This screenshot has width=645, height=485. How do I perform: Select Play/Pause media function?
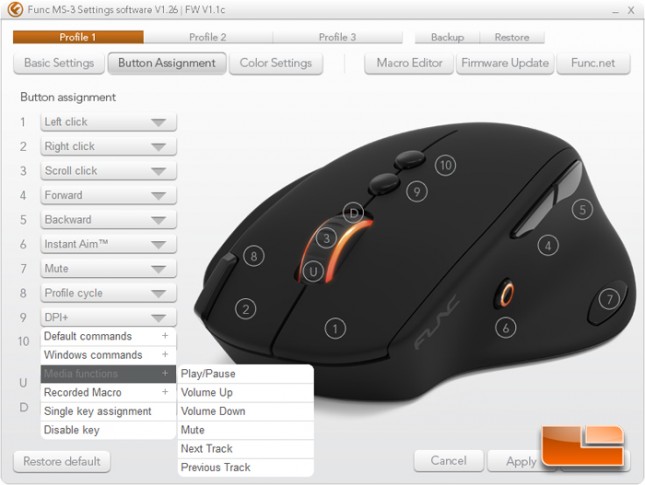[x=246, y=374]
